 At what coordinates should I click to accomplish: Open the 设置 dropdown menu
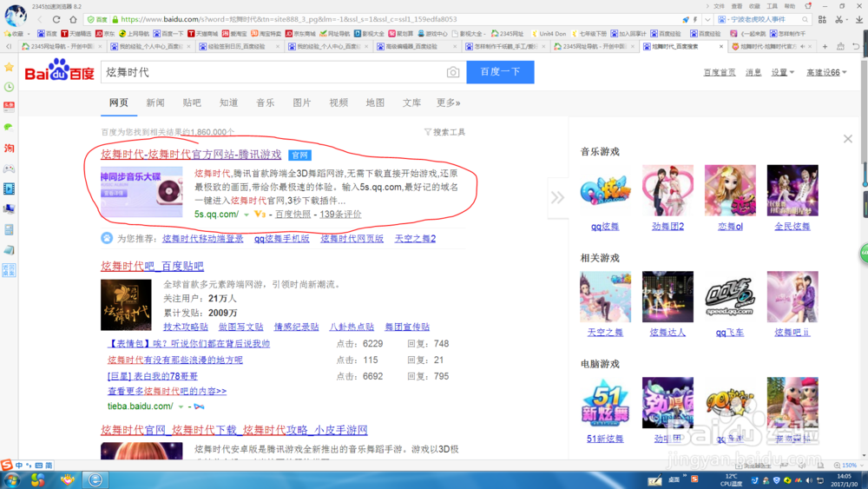coord(782,73)
